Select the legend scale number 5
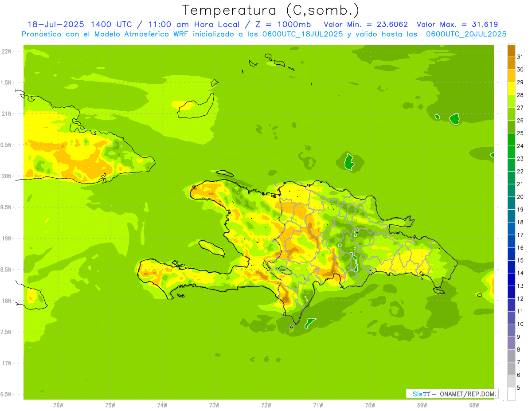Viewport: 532px width, 411px height. click(519, 388)
